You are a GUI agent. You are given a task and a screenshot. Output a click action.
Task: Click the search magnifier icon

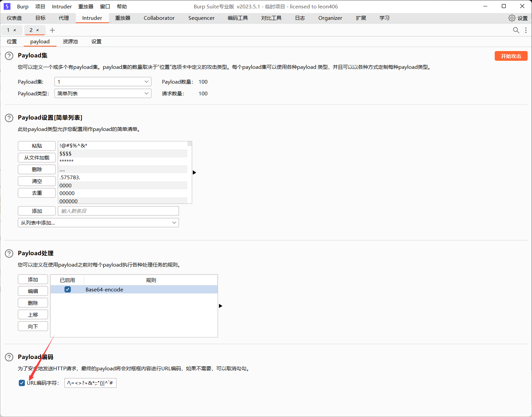click(x=516, y=30)
